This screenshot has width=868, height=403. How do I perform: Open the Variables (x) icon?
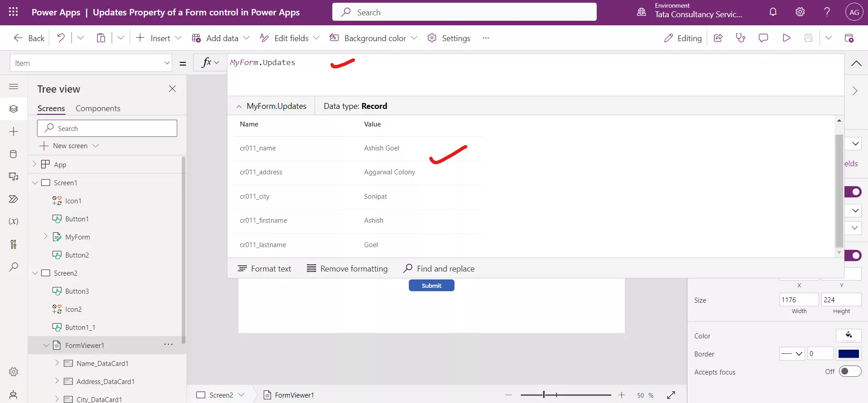coord(14,221)
